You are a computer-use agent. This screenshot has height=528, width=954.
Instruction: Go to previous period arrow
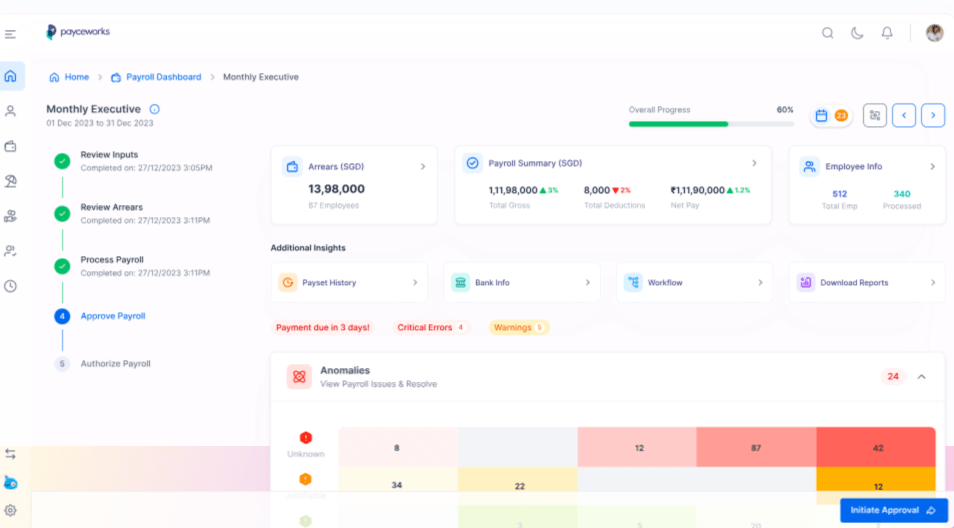(904, 116)
